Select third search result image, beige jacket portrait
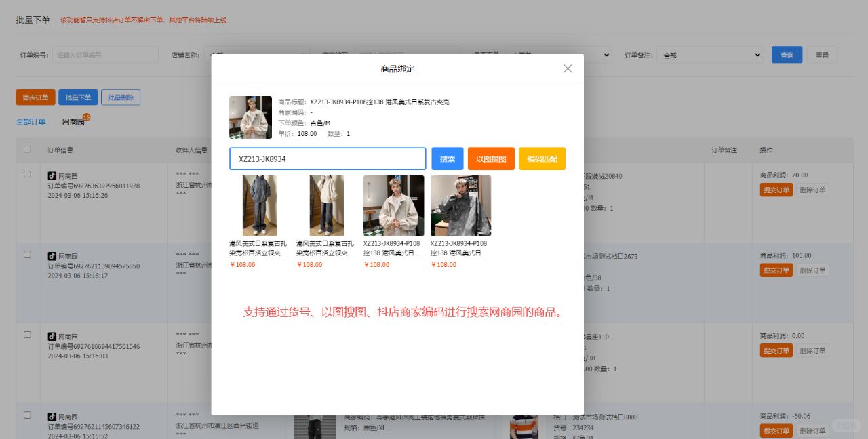Viewport: 868px width, 439px height. coord(394,206)
